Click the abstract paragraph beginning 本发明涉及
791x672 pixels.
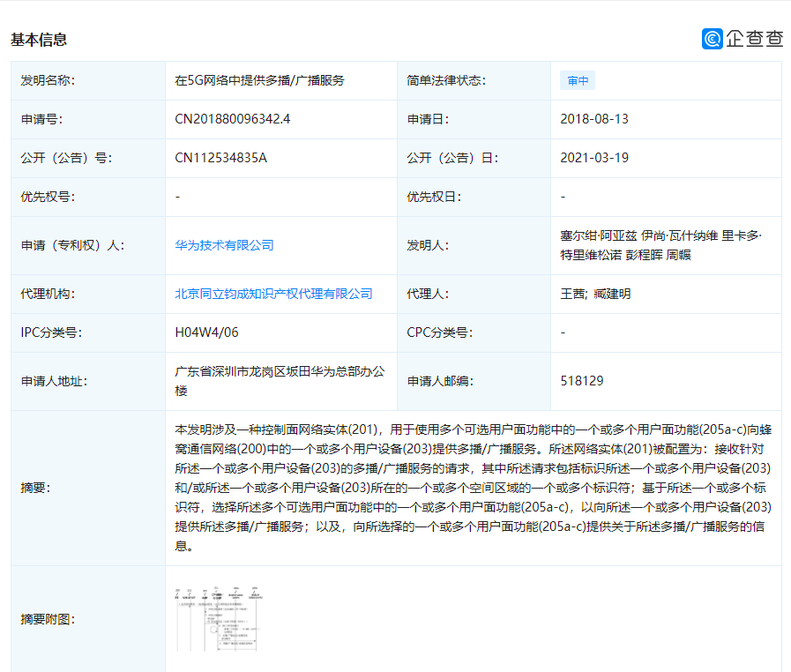(474, 488)
